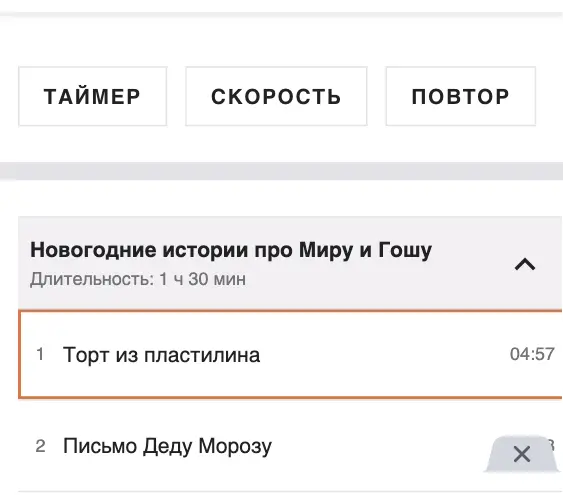Play track 2 Письмо Деду Морозу
Screen dimensions: 563x495
(x=167, y=446)
